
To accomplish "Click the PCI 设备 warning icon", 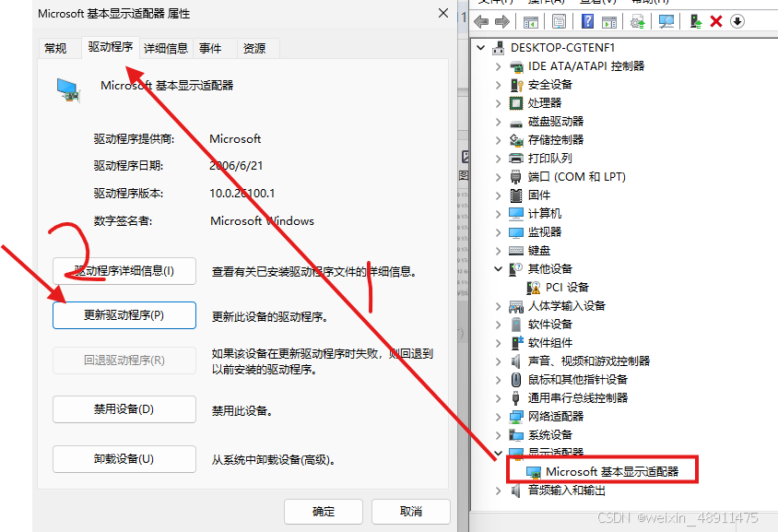I will 534,288.
